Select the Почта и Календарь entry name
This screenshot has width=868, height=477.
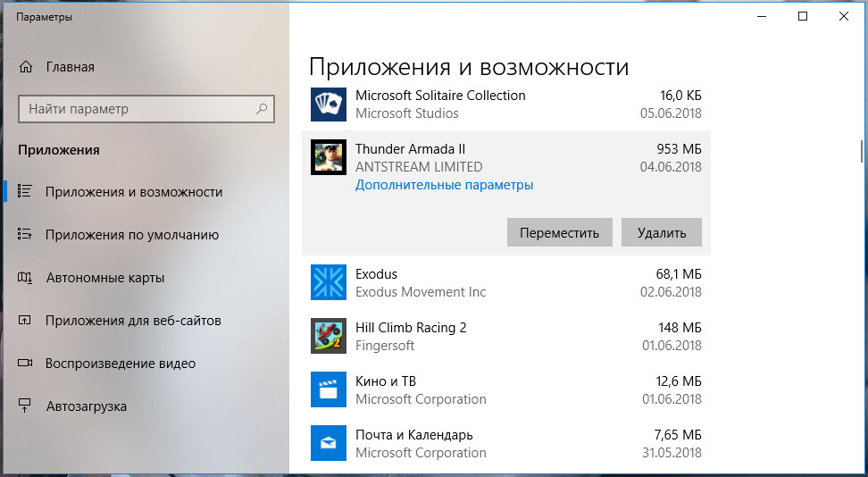click(x=414, y=435)
